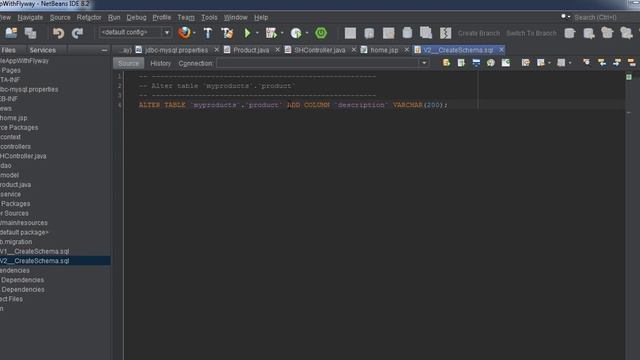Switch to the Files panel tab
This screenshot has width=640, height=360.
9,50
